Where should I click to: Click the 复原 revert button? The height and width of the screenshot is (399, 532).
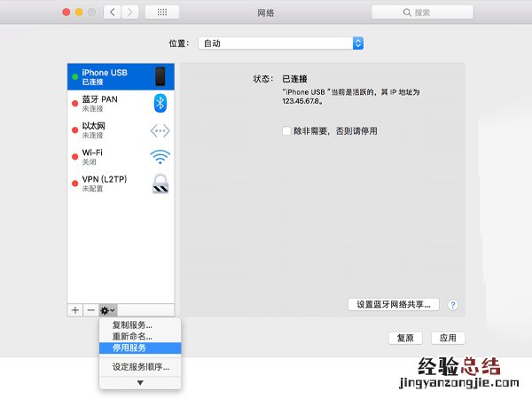(405, 338)
